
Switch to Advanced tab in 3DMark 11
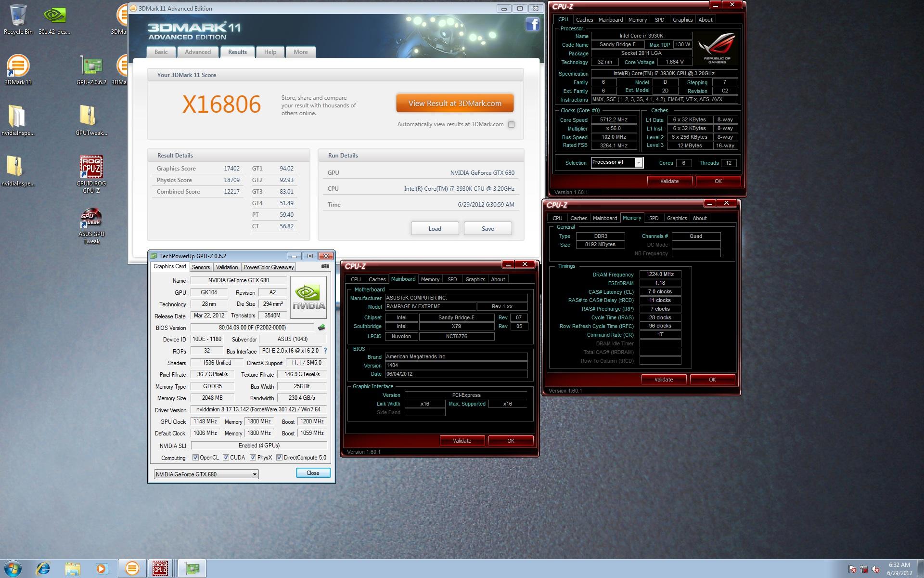[198, 52]
